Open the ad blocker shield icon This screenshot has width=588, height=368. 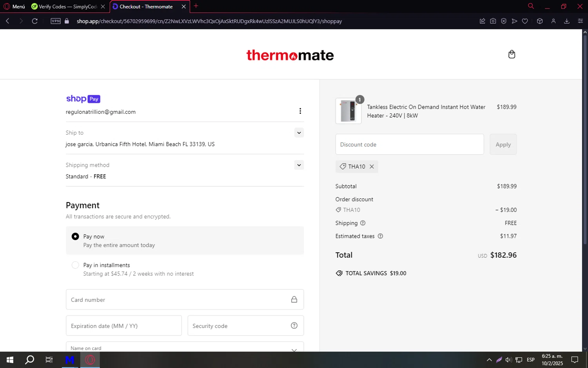[504, 21]
